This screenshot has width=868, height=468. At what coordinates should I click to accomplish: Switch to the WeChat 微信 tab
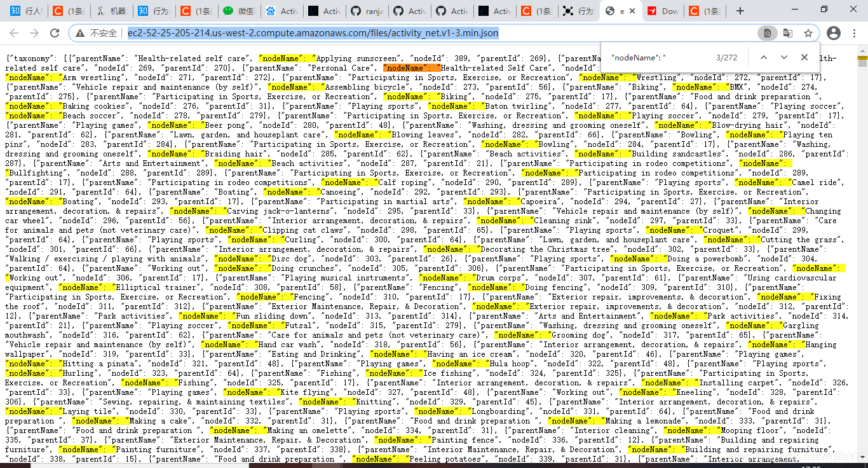tap(240, 11)
